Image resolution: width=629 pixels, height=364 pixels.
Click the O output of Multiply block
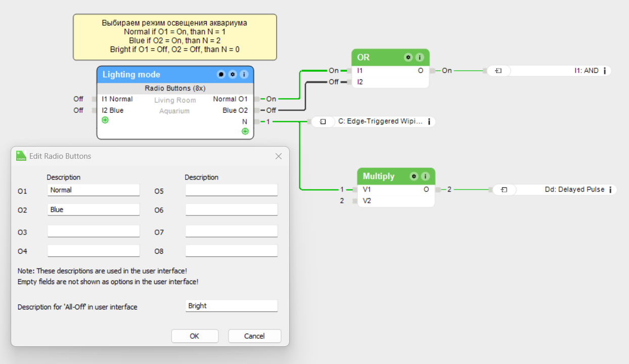click(x=426, y=190)
